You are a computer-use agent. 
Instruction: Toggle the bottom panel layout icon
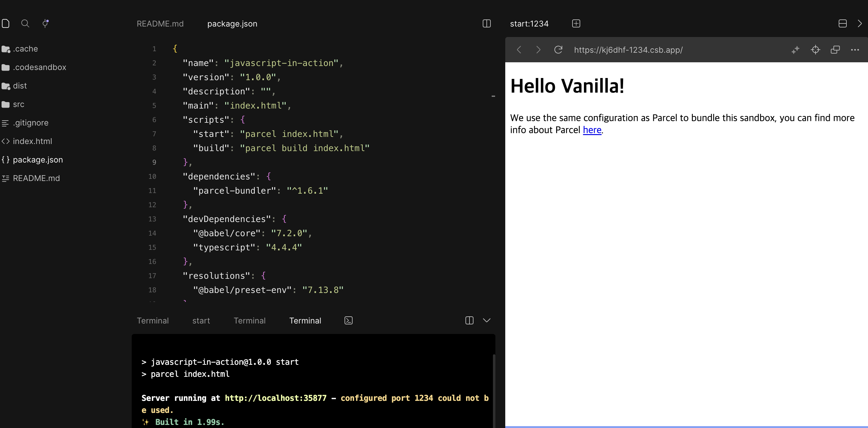[842, 23]
